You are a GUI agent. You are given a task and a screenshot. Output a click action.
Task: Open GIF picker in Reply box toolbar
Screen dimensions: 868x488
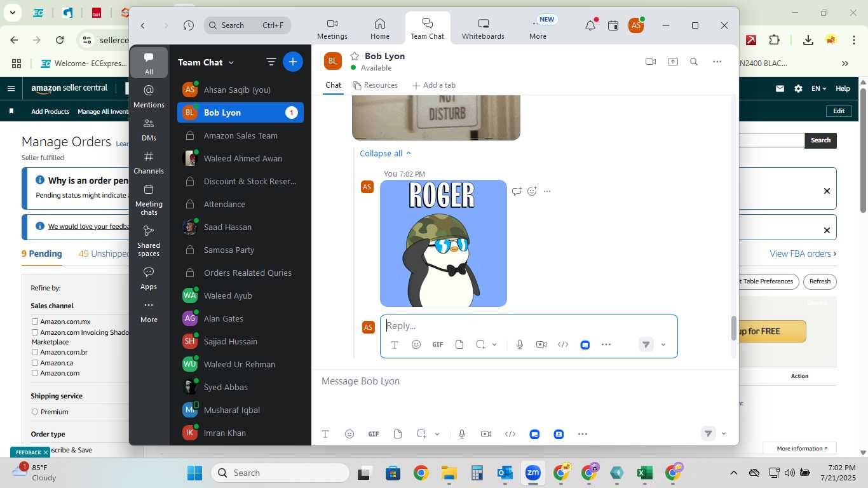click(438, 344)
